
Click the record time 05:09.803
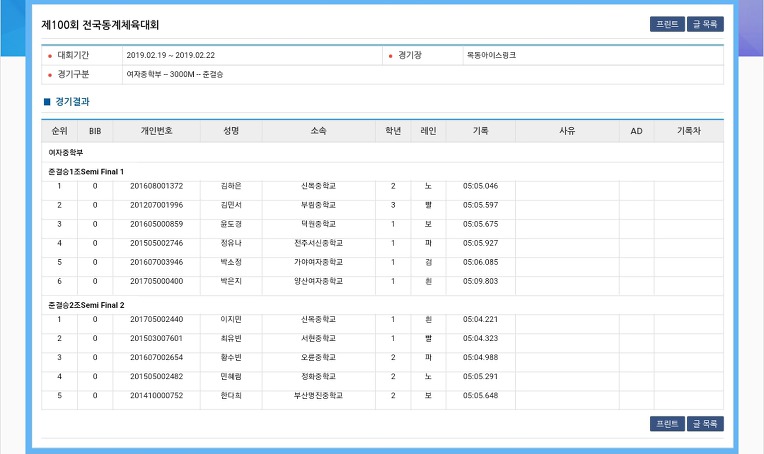coord(480,281)
